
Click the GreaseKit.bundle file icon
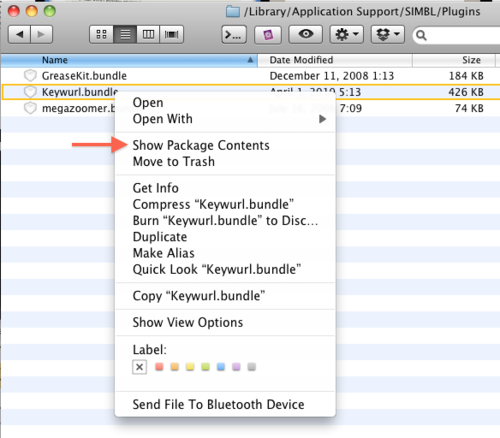pos(30,76)
